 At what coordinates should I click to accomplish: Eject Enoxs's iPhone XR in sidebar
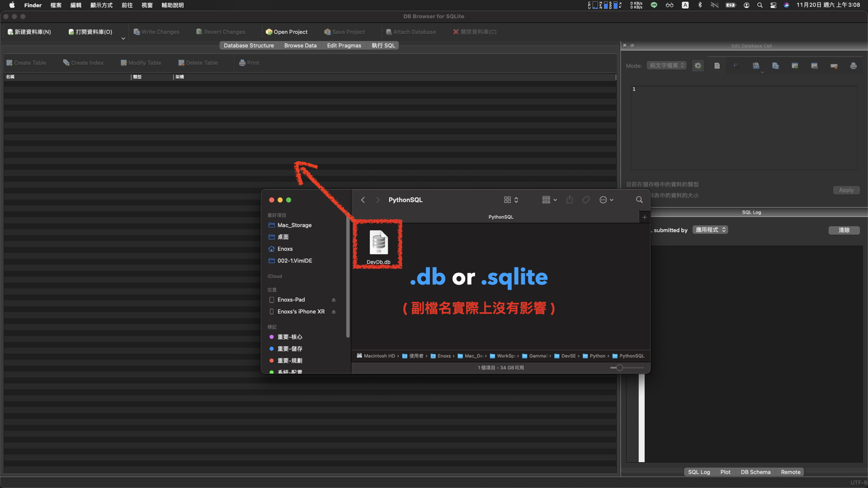[334, 312]
